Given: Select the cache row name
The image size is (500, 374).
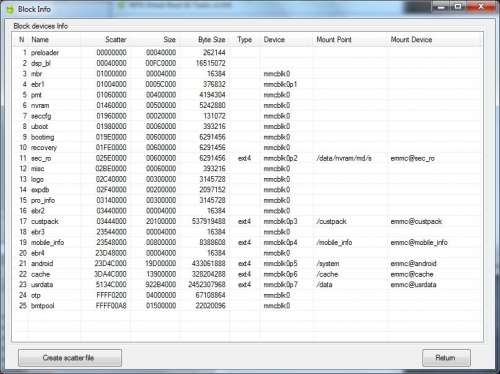Looking at the screenshot, I should pos(40,274).
